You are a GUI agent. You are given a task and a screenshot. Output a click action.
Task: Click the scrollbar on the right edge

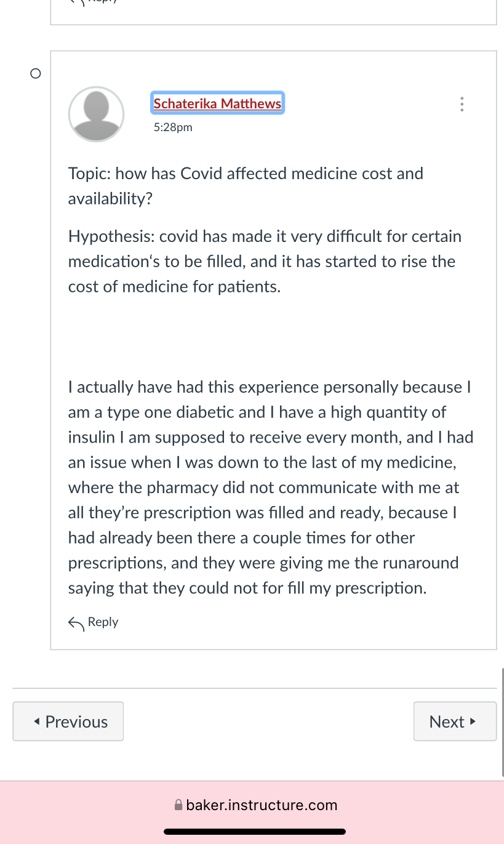[502, 720]
